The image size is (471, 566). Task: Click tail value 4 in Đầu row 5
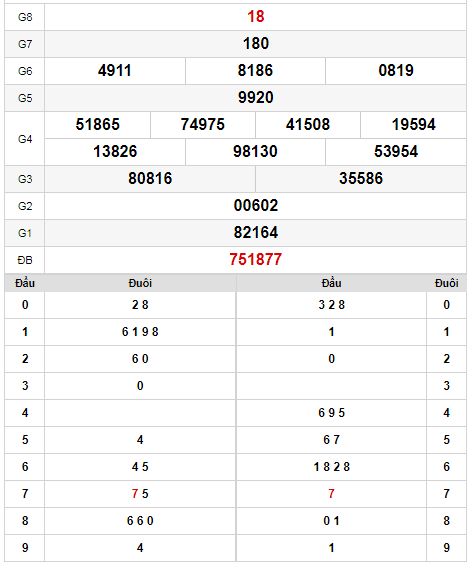pos(140,440)
